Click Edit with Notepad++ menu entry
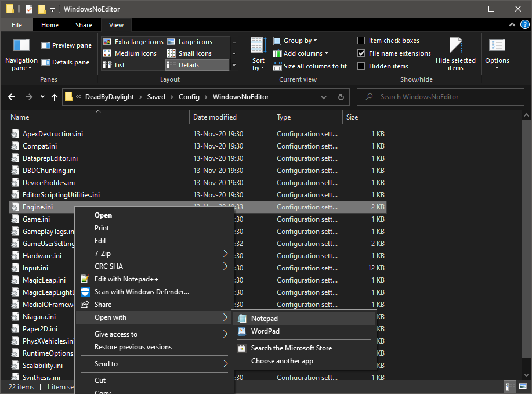Image resolution: width=532 pixels, height=394 pixels. tap(126, 279)
